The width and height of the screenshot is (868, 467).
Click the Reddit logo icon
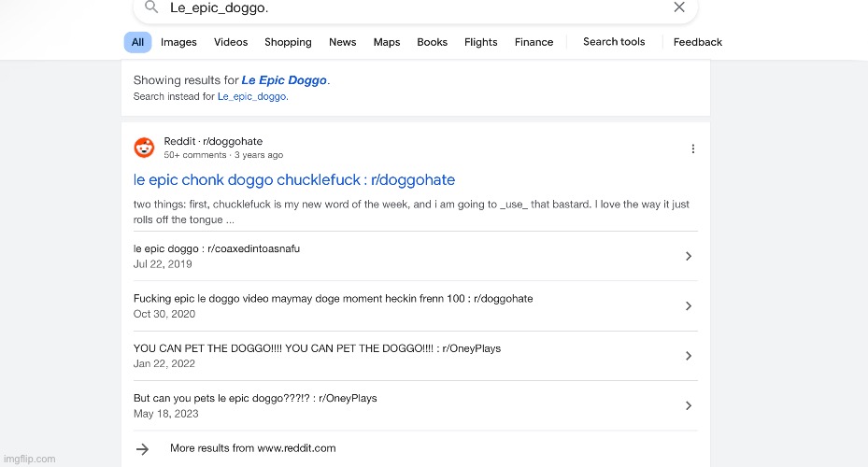click(144, 148)
